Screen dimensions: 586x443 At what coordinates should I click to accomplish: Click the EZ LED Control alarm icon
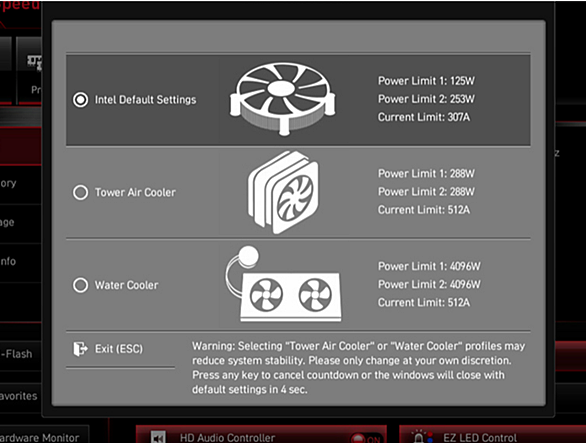[x=421, y=437]
